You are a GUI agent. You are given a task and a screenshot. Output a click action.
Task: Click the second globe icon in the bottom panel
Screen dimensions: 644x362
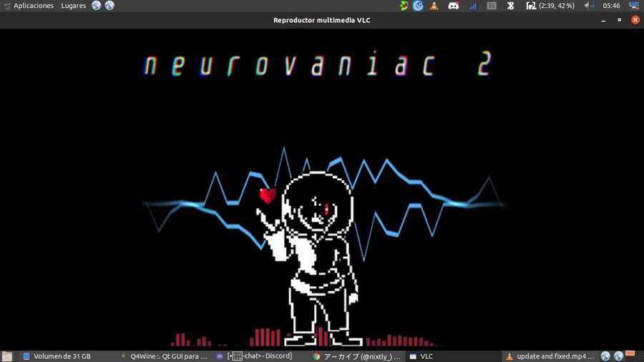[618, 356]
